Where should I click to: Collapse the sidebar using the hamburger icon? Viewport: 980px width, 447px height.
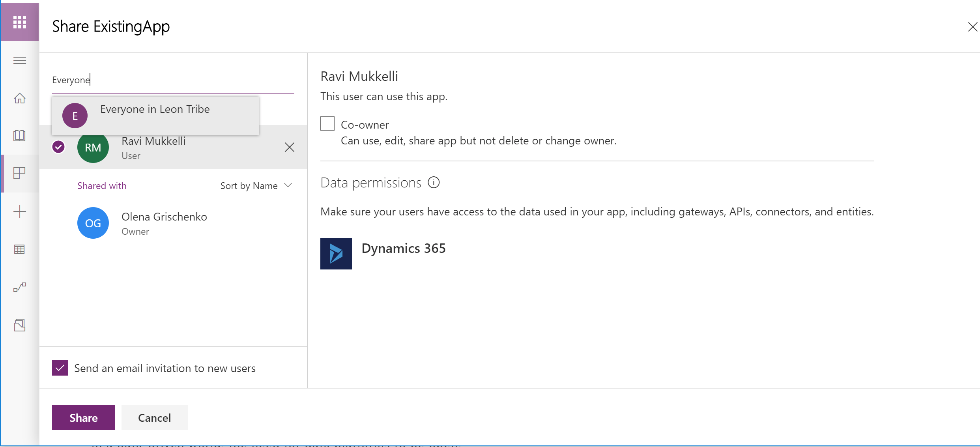pos(19,60)
